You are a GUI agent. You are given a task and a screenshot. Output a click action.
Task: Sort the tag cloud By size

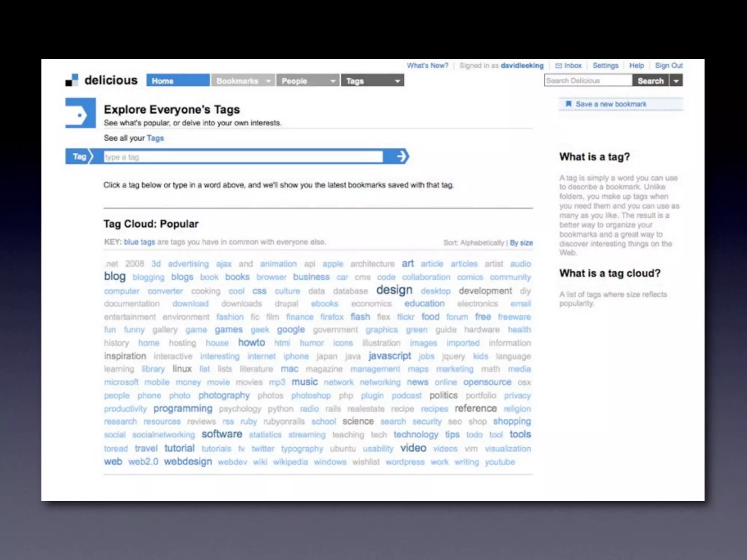tap(521, 243)
